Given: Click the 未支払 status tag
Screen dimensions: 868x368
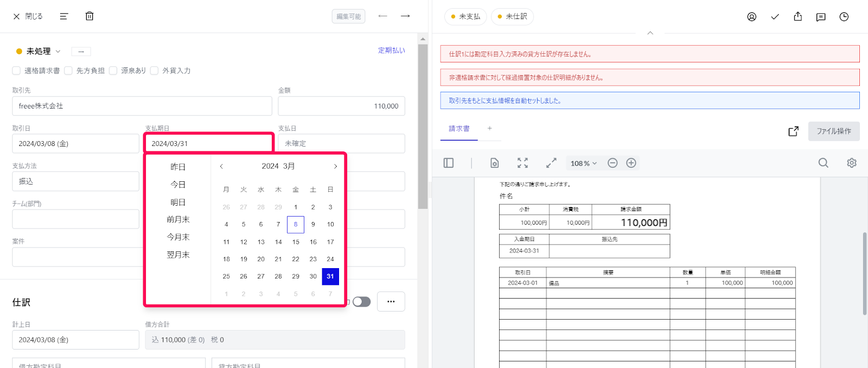Looking at the screenshot, I should coord(465,17).
